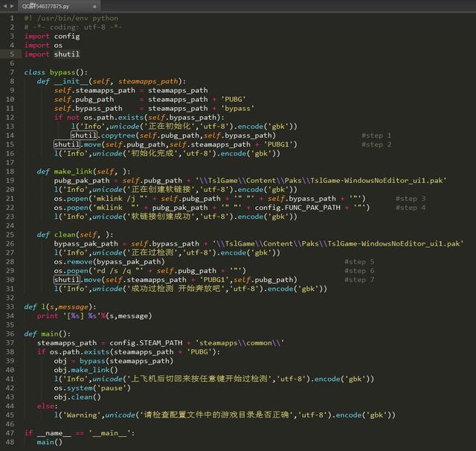Screen dimensions: 476x451
Task: Click 'obj.make_link()' call on line 40
Action: tap(86, 370)
